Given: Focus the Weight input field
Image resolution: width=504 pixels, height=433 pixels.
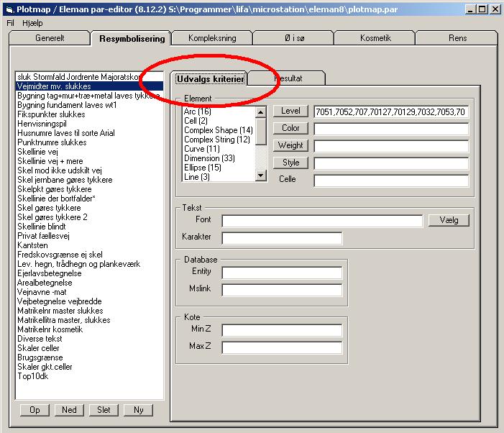Looking at the screenshot, I should (391, 146).
